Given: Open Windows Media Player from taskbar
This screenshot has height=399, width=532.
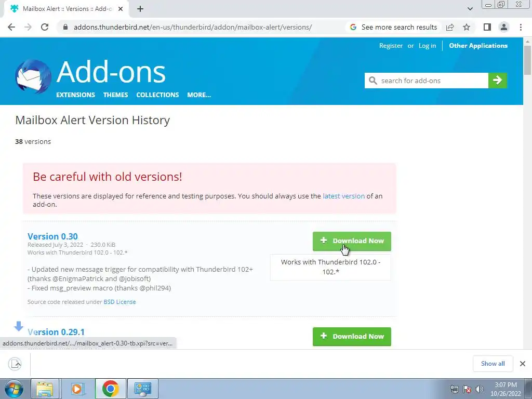Looking at the screenshot, I should tap(77, 389).
